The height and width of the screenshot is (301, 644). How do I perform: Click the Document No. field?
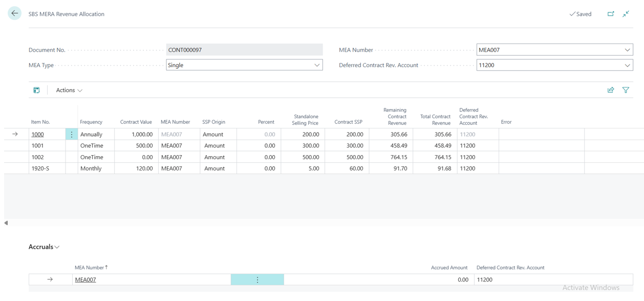pos(244,50)
